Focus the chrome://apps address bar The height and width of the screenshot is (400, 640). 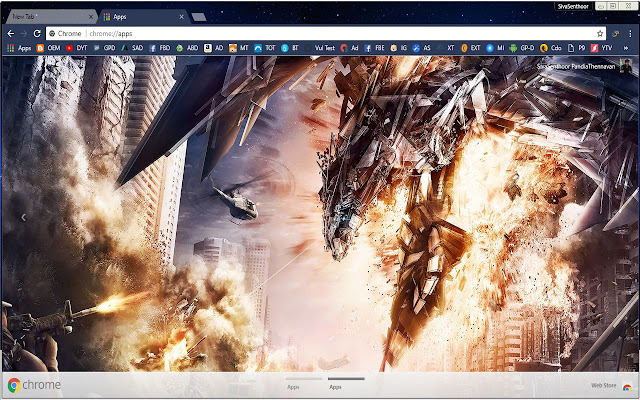326,33
